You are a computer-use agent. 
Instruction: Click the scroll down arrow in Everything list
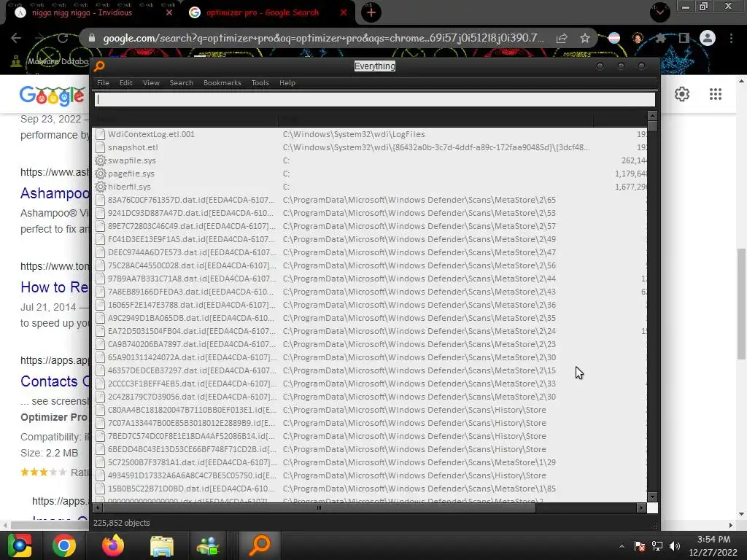[x=652, y=497]
